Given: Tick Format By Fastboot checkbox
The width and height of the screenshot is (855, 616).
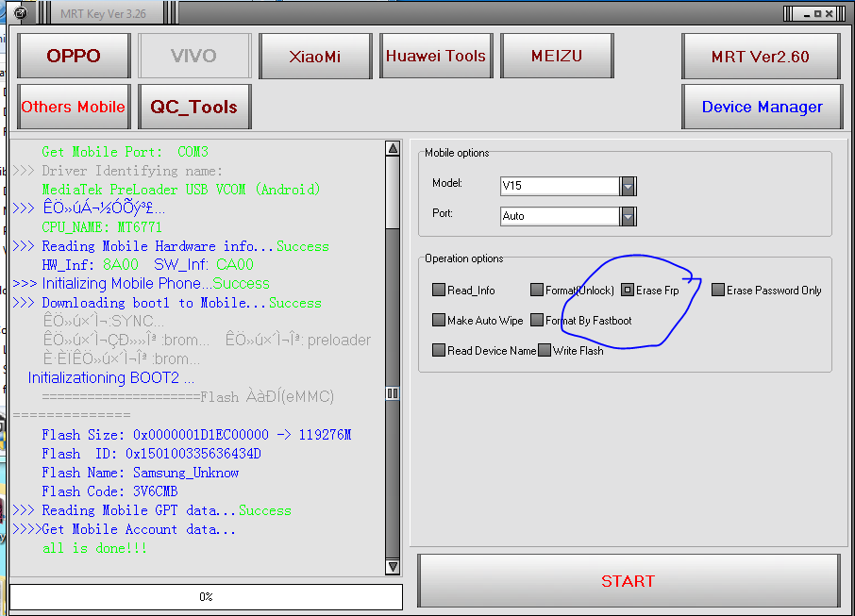Looking at the screenshot, I should click(537, 320).
